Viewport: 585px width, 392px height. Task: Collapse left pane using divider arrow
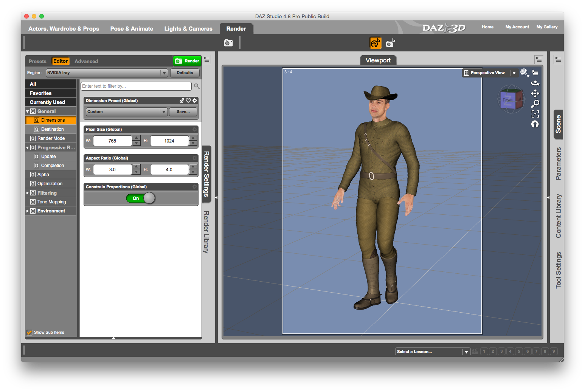coord(216,197)
